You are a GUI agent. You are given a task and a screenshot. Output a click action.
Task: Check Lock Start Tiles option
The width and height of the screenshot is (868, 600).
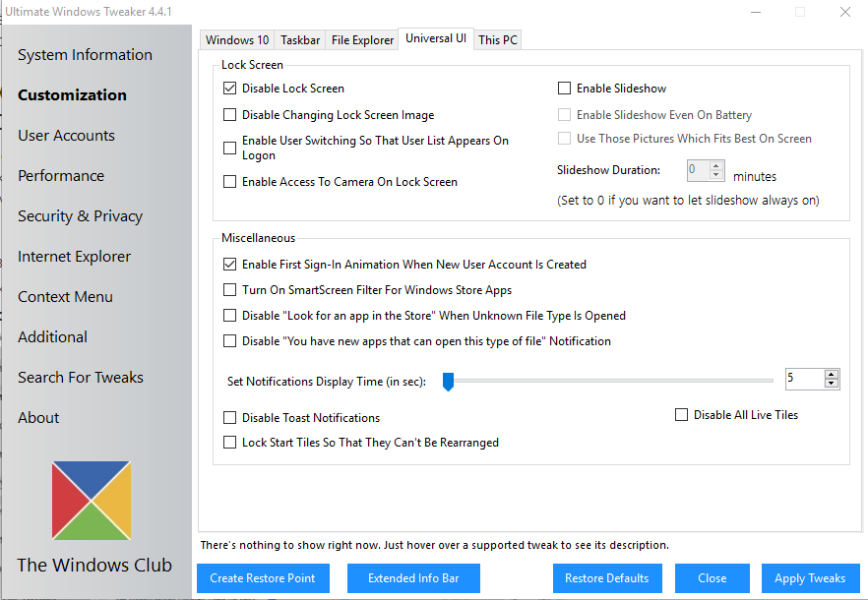229,443
